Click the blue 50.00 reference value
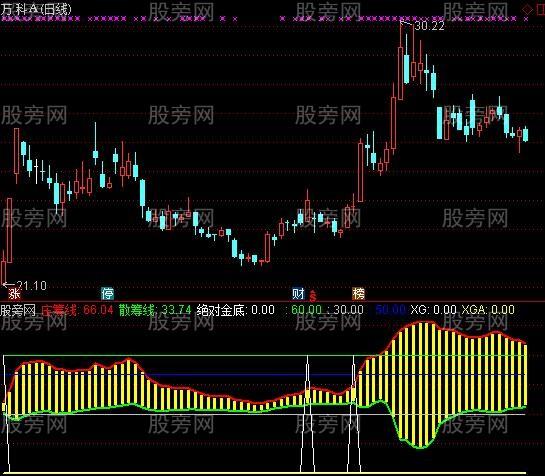The width and height of the screenshot is (545, 476). pyautogui.click(x=391, y=310)
